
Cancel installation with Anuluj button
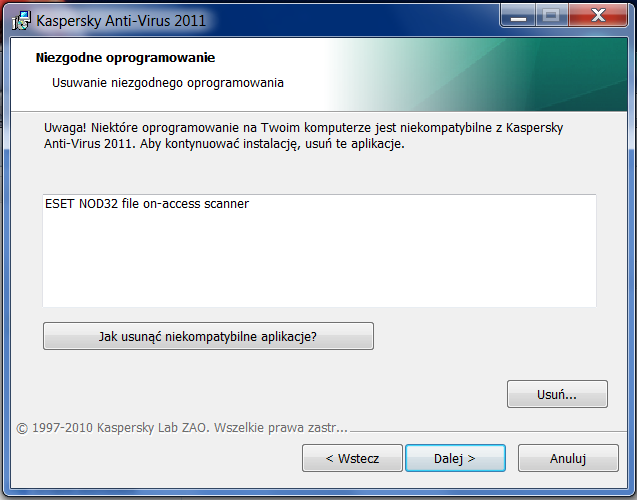coord(568,458)
